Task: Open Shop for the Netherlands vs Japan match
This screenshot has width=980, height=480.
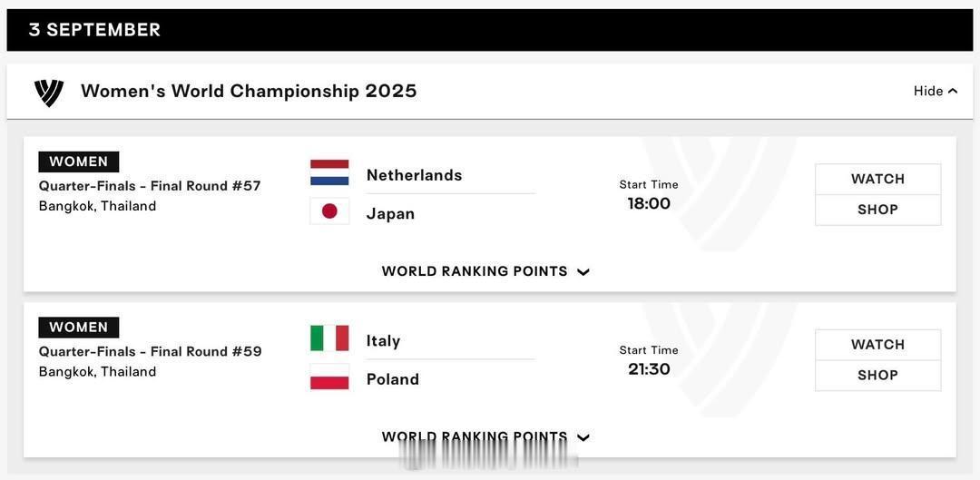Action: point(877,210)
